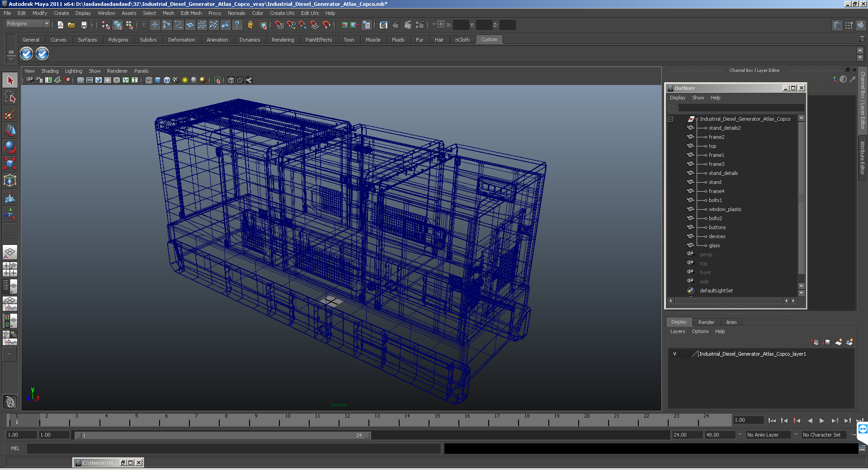Open the No Character Set dropdown arrow
Viewport: 868px width, 470px height.
coord(796,435)
